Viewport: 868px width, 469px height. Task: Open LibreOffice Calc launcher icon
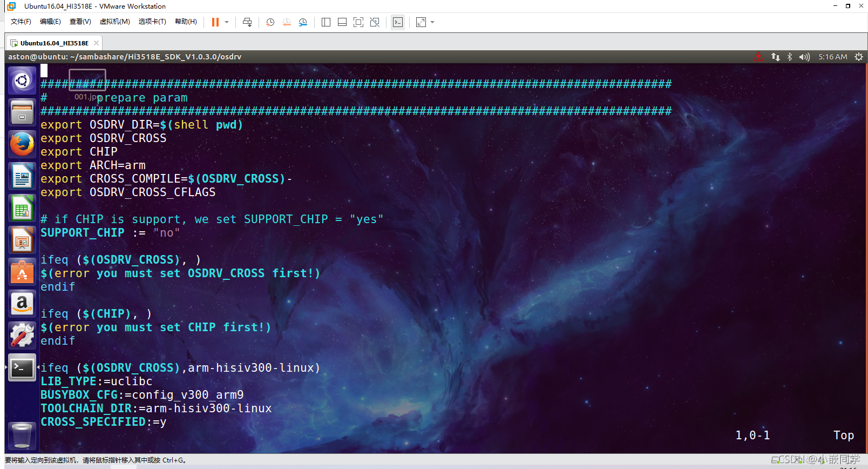(22, 208)
